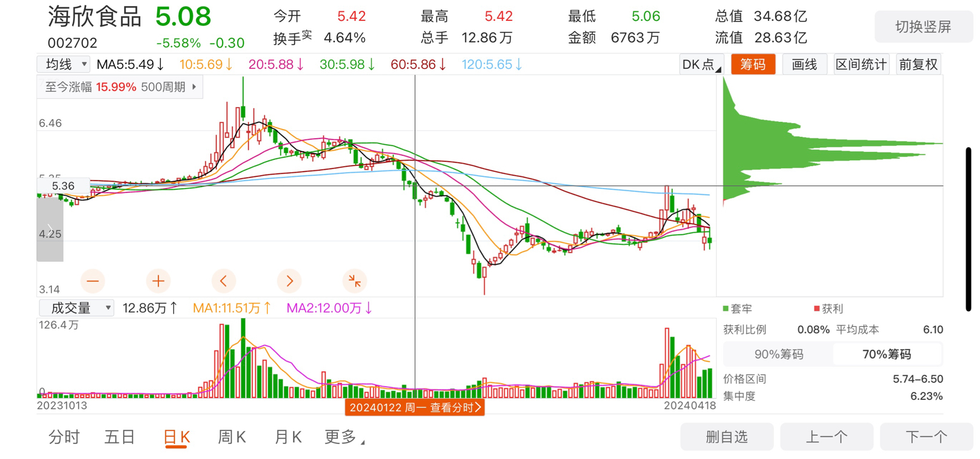Switch to 周K tab
The image size is (980, 459).
[232, 437]
